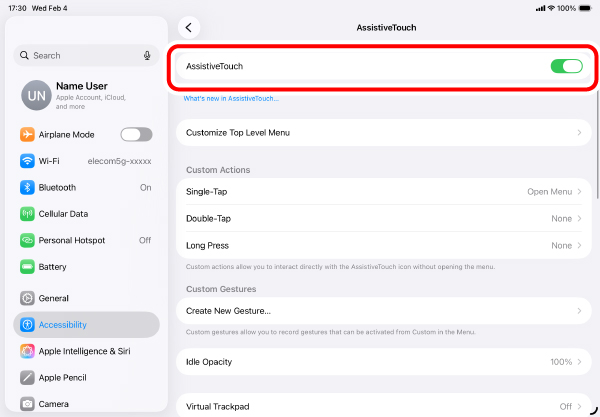
Task: Tap the Personal Hotspot link icon
Action: (27, 240)
